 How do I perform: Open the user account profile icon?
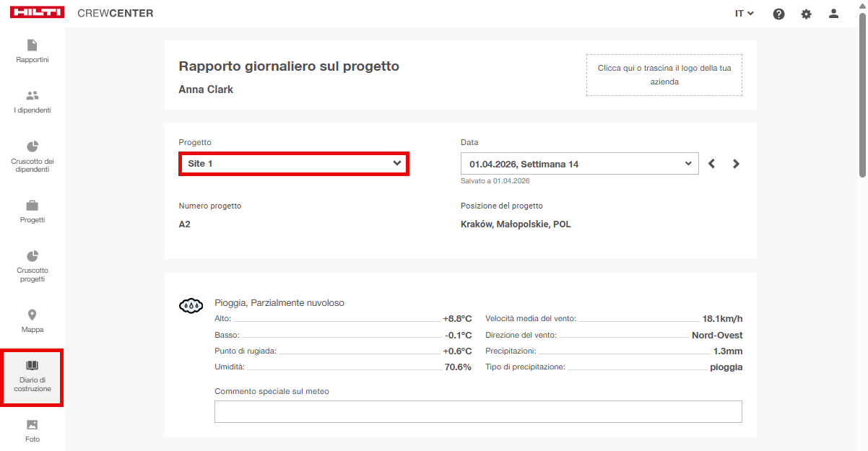(x=833, y=14)
